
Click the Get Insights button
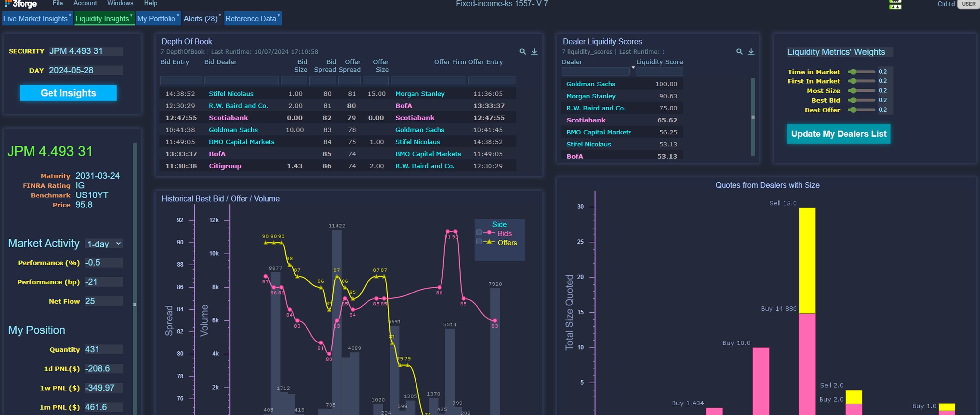69,93
